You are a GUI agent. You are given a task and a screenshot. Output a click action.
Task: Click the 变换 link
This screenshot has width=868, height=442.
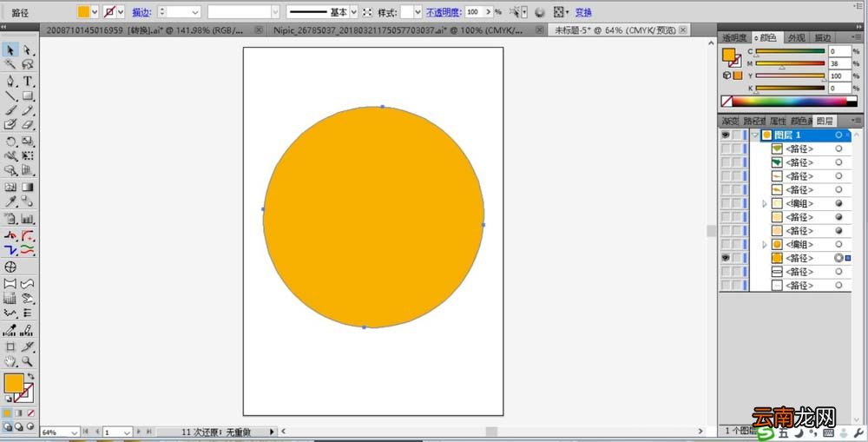(x=583, y=12)
